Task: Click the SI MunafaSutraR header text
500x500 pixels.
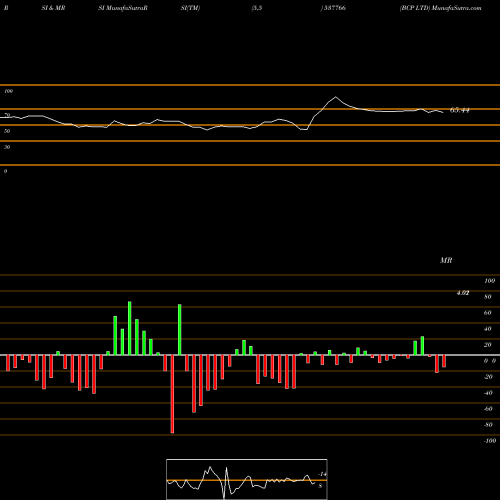Action: point(123,8)
